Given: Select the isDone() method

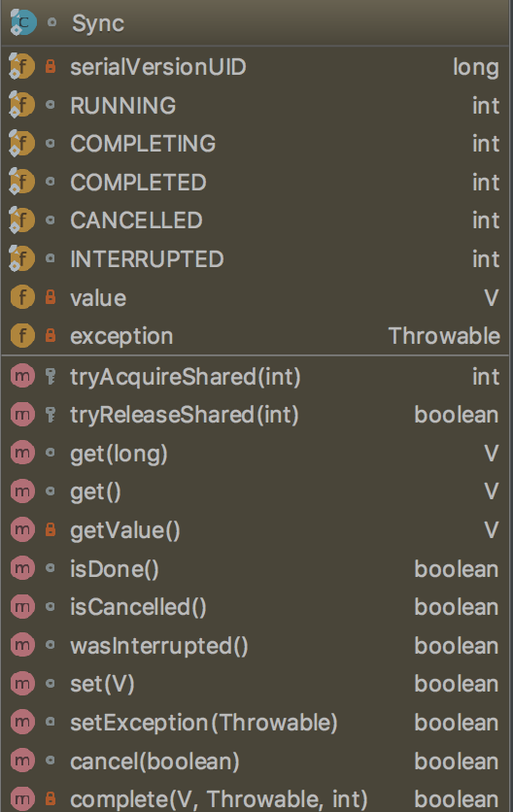Looking at the screenshot, I should click(256, 568).
